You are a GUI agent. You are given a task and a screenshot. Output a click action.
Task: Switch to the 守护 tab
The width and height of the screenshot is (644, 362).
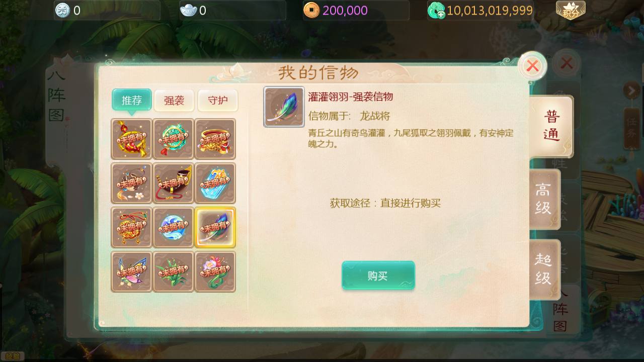point(217,101)
